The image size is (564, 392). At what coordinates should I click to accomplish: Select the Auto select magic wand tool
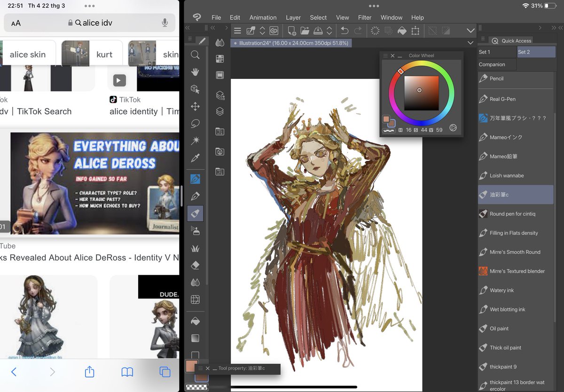point(195,141)
